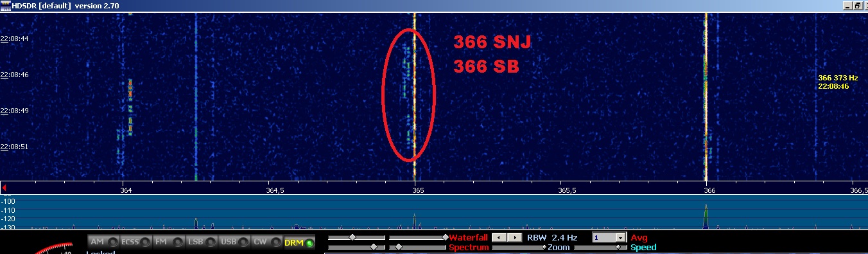Decrease RBW with left arrow button
The height and width of the screenshot is (254, 868).
point(499,237)
